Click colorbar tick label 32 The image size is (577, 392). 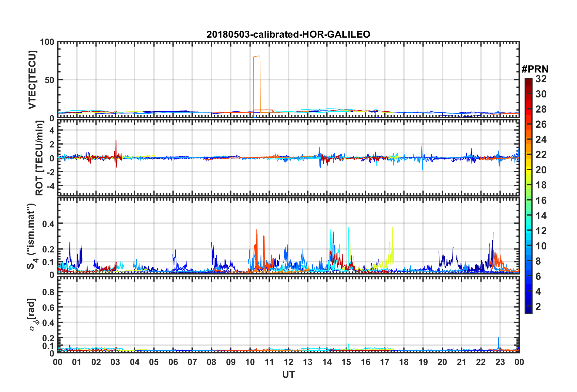coord(541,79)
